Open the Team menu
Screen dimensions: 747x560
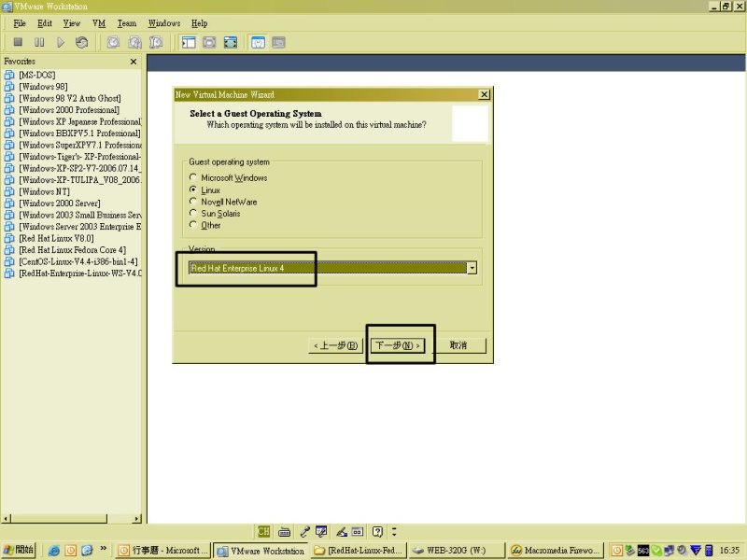coord(127,22)
